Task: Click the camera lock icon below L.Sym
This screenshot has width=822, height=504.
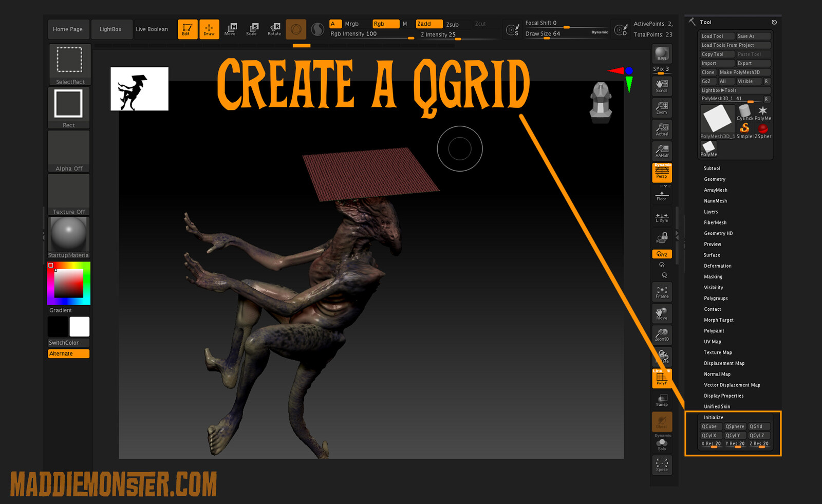Action: [x=662, y=237]
